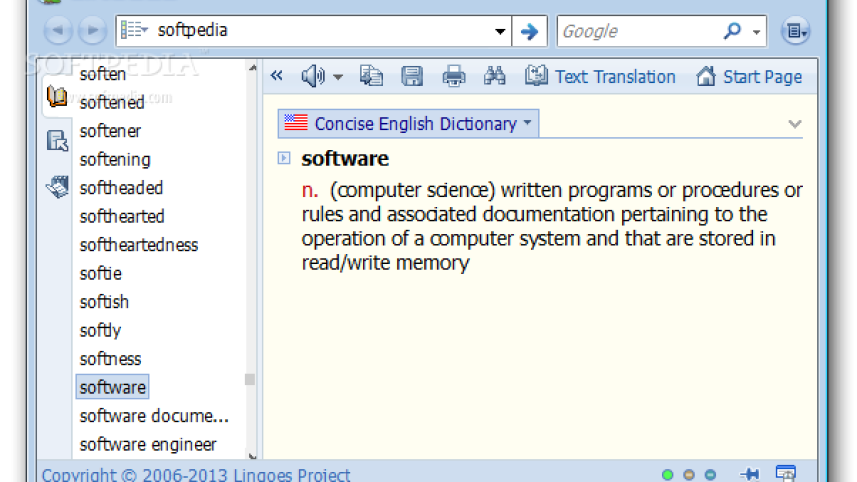Click the print icon
This screenshot has height=482, width=857.
point(454,76)
